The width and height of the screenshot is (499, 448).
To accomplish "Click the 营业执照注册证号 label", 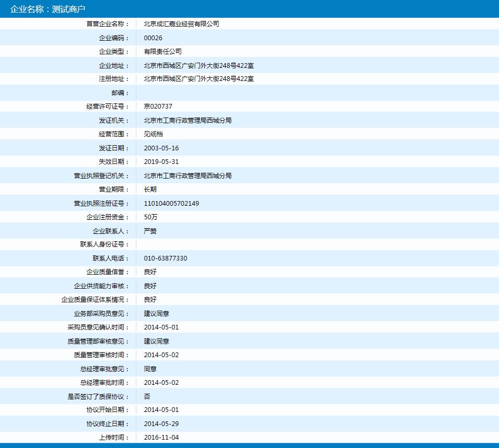I will (x=101, y=204).
